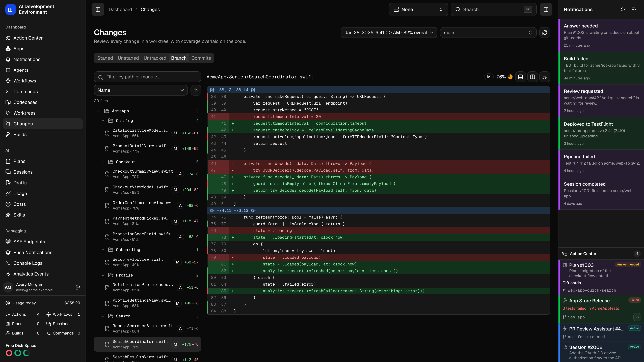The height and width of the screenshot is (362, 644).
Task: Open the notifications list options icon
Action: point(634,10)
